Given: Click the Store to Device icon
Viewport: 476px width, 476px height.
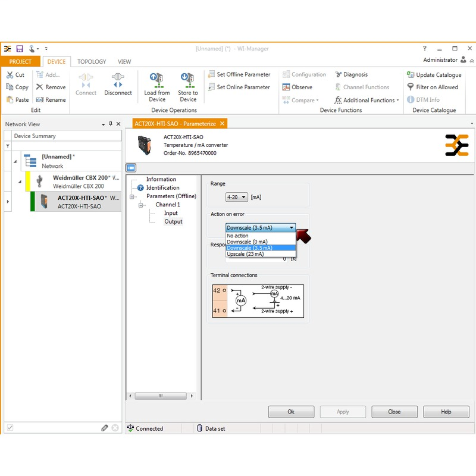Looking at the screenshot, I should tap(188, 80).
